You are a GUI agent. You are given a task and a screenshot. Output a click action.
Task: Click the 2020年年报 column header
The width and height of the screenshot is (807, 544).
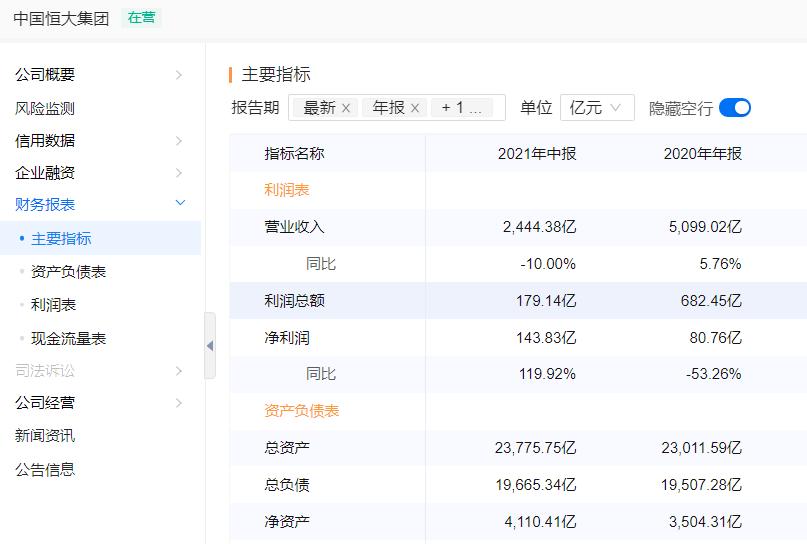point(703,153)
